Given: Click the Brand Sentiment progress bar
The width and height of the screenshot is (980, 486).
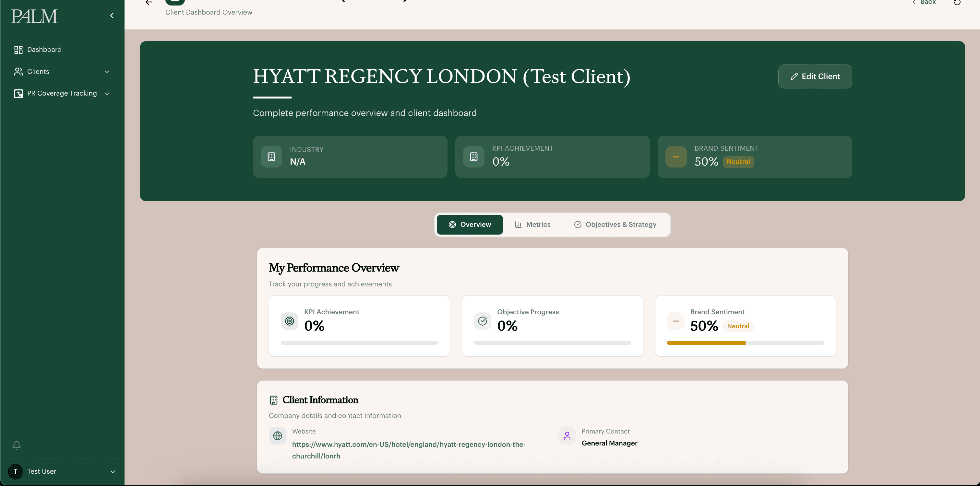Looking at the screenshot, I should (x=745, y=343).
